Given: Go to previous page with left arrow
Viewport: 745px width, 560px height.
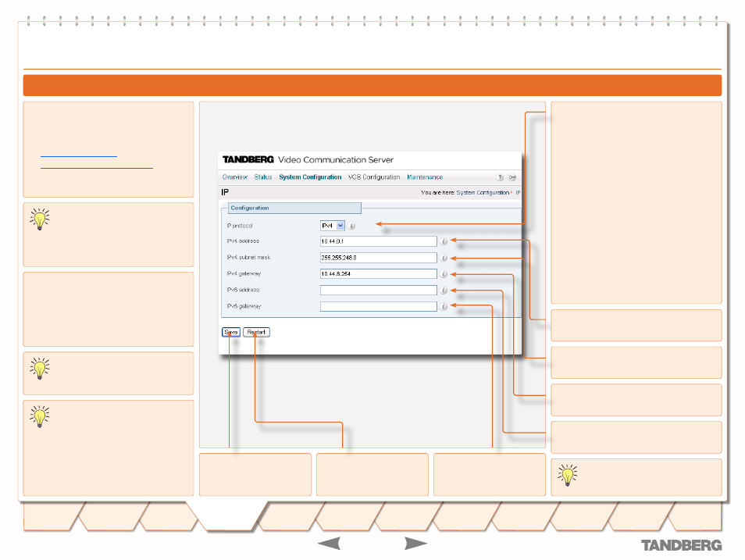Looking at the screenshot, I should click(329, 544).
